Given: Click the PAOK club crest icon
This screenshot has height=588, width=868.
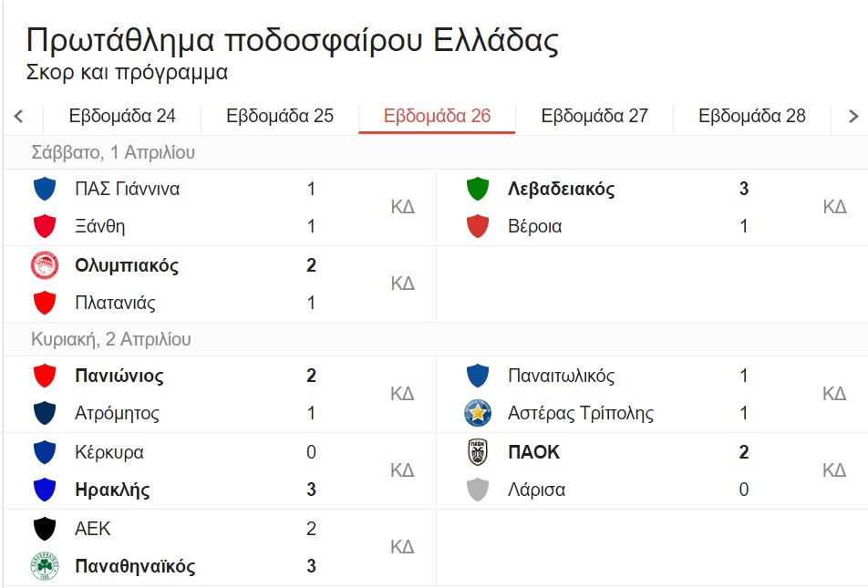Looking at the screenshot, I should pos(478,452).
